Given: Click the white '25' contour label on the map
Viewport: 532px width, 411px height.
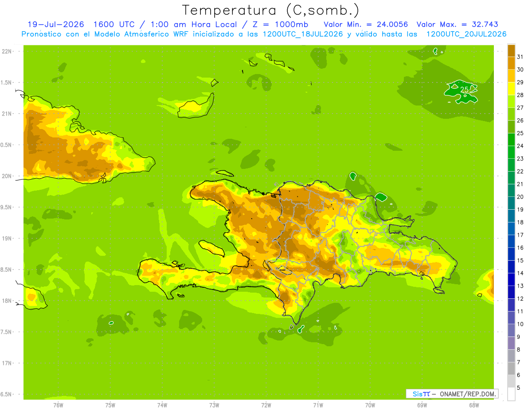Looking at the screenshot, I should [464, 90].
